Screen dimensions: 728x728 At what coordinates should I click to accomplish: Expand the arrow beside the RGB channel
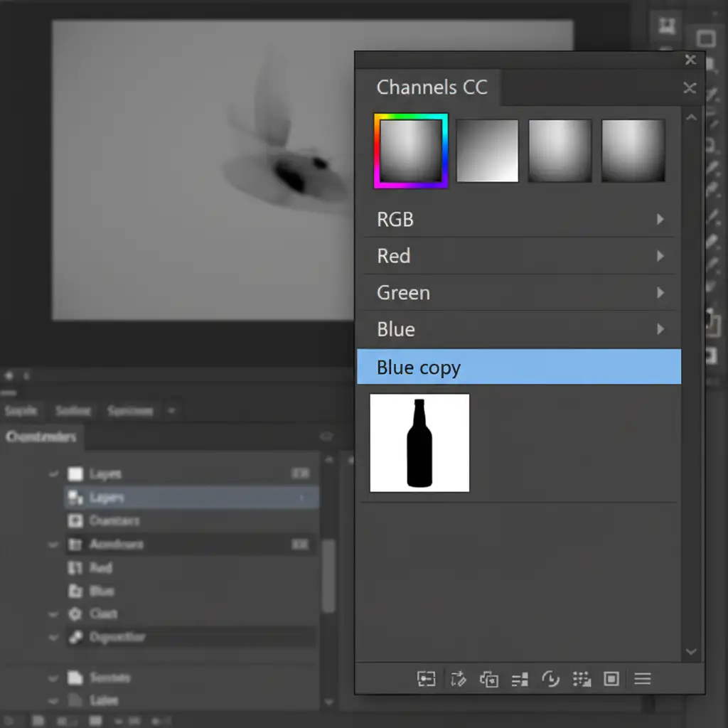pos(660,219)
